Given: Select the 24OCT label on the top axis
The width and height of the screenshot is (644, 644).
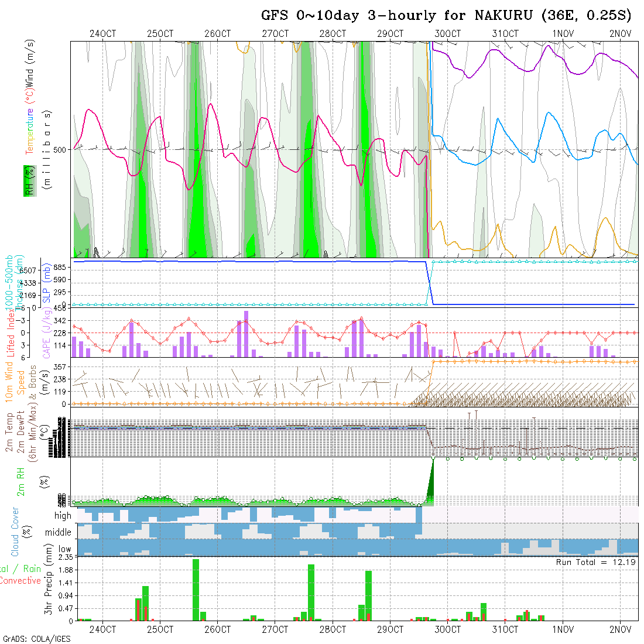Looking at the screenshot, I should pyautogui.click(x=103, y=34).
